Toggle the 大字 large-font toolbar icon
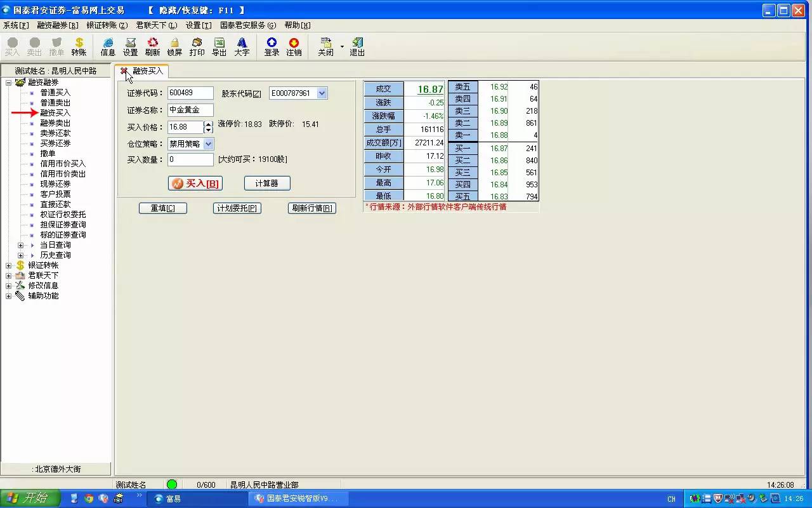 242,46
